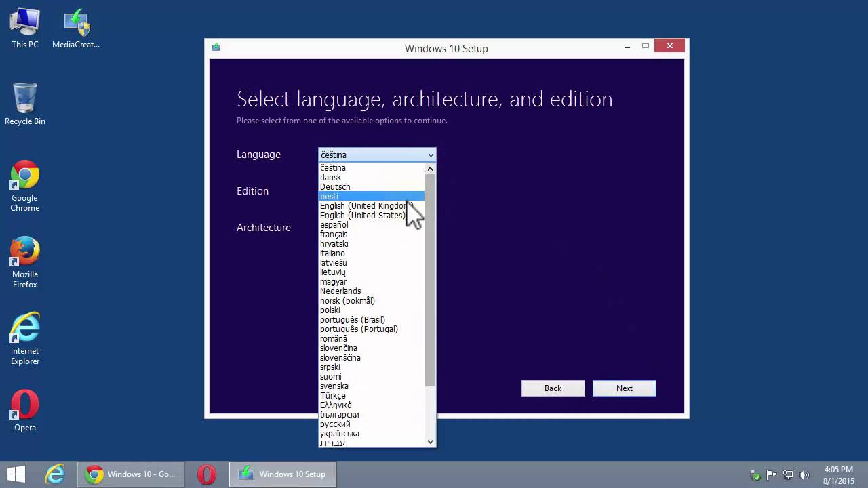This screenshot has width=868, height=488.
Task: Open MediaCreationTool desktop icon
Action: pyautogui.click(x=76, y=29)
